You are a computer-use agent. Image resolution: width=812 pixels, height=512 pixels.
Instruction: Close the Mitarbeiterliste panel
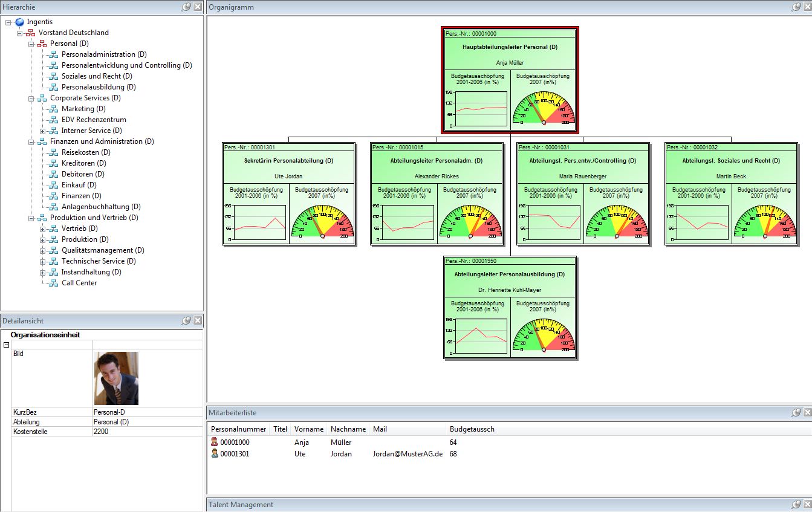coord(807,412)
